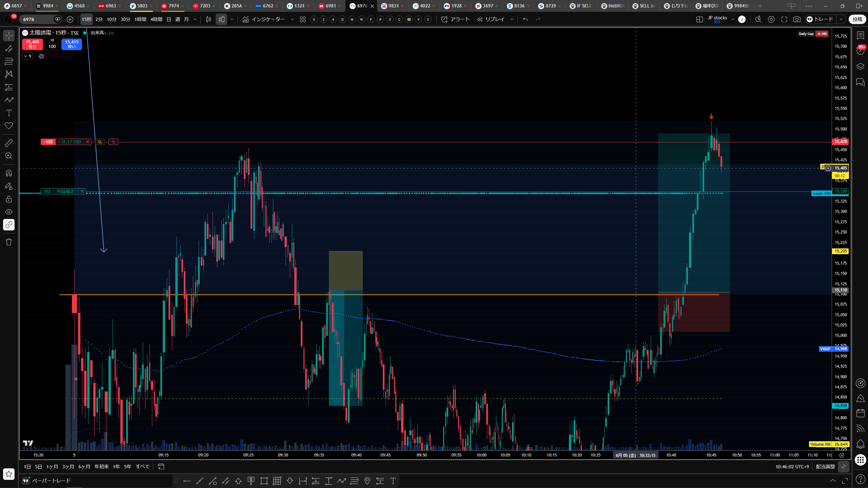
Task: Open the indicator templates dropdown arrow
Action: pyautogui.click(x=292, y=19)
